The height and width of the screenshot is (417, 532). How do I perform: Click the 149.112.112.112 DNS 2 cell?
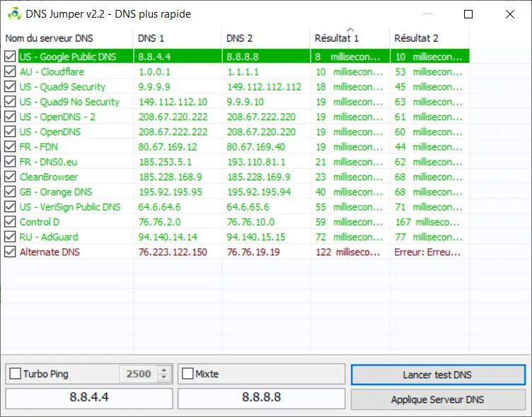pyautogui.click(x=264, y=86)
